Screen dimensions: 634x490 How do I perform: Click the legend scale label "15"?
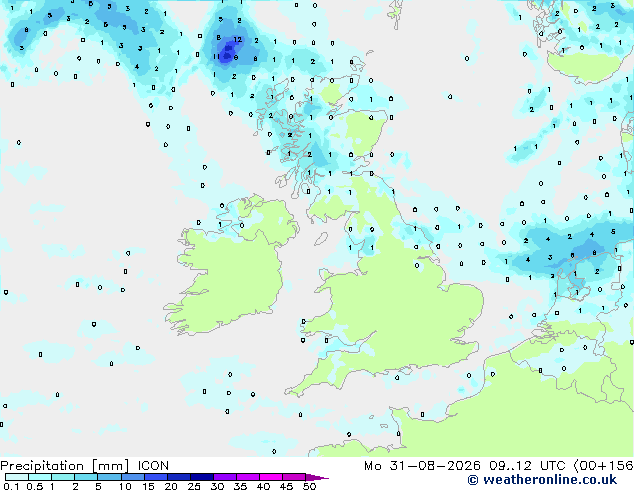148,486
